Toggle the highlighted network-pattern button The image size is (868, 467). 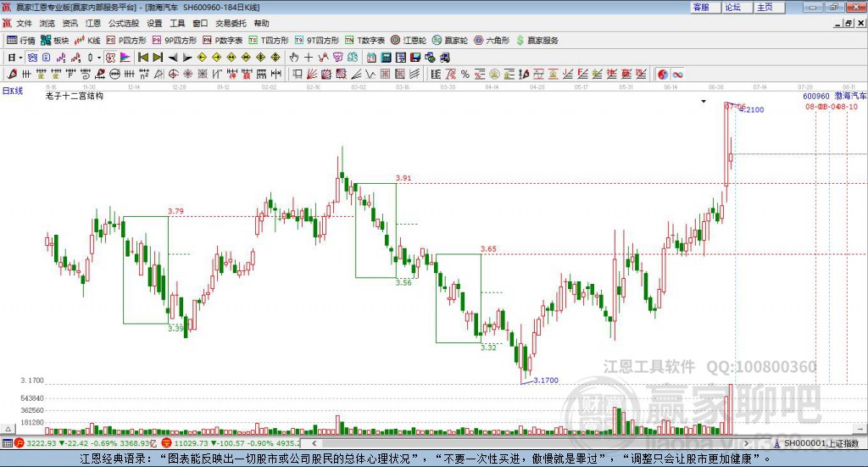point(32,58)
